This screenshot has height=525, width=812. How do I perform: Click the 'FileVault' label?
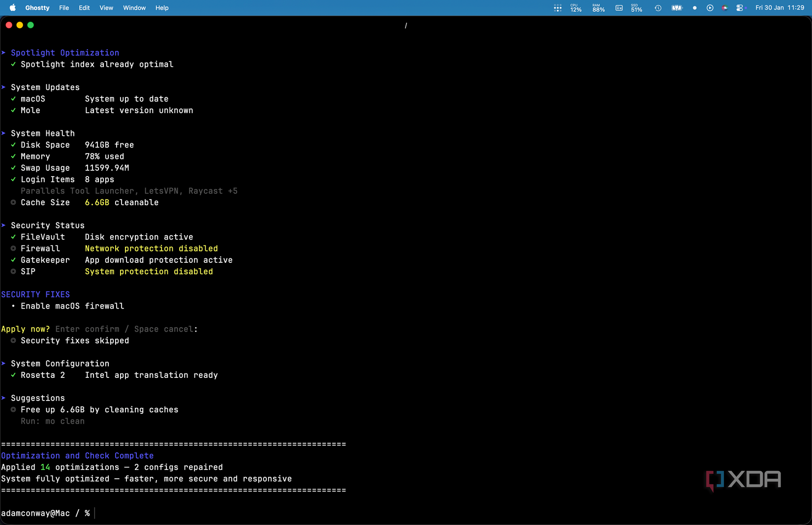click(43, 237)
